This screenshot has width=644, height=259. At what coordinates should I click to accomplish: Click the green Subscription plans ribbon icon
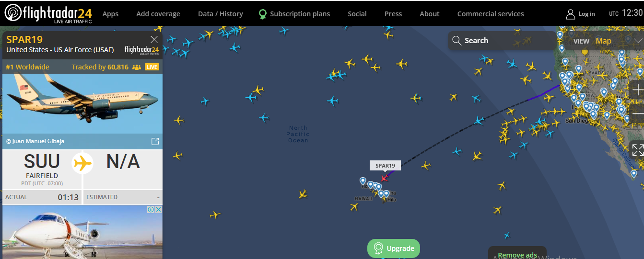coord(262,14)
